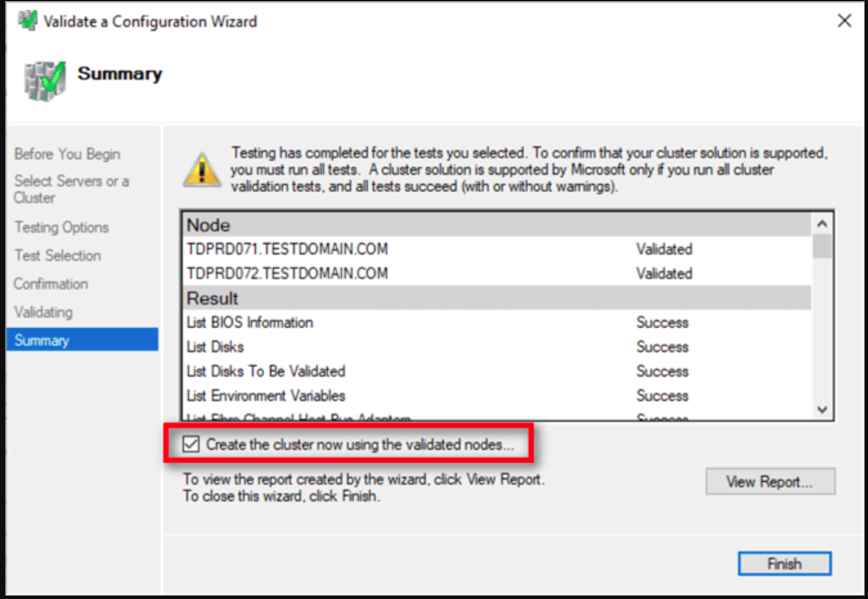Go to Before You Begin step
Screen dimensions: 868x599
tap(67, 154)
